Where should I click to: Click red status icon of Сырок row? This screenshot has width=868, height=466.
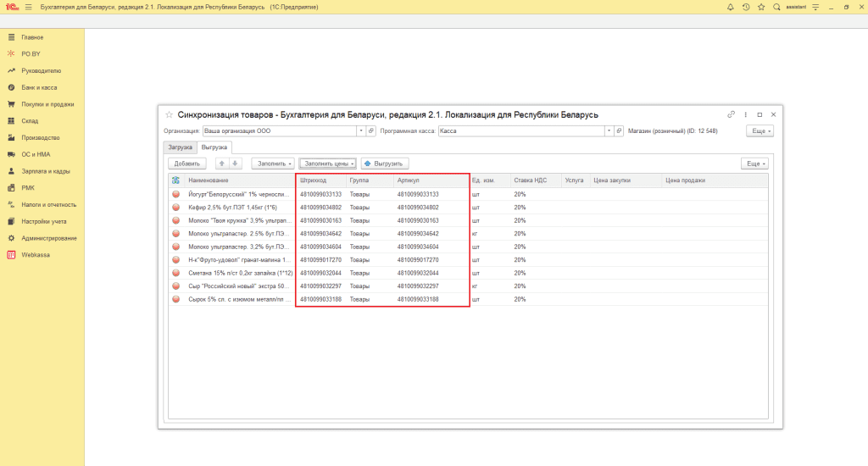pos(176,299)
